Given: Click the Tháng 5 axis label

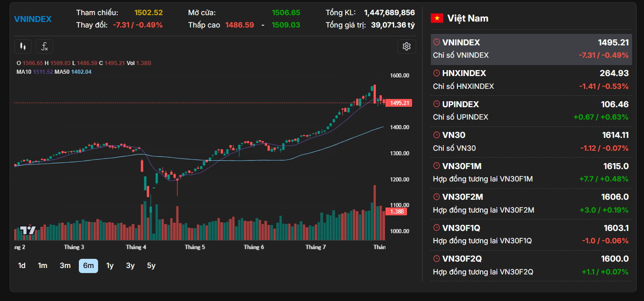Looking at the screenshot, I should 195,247.
